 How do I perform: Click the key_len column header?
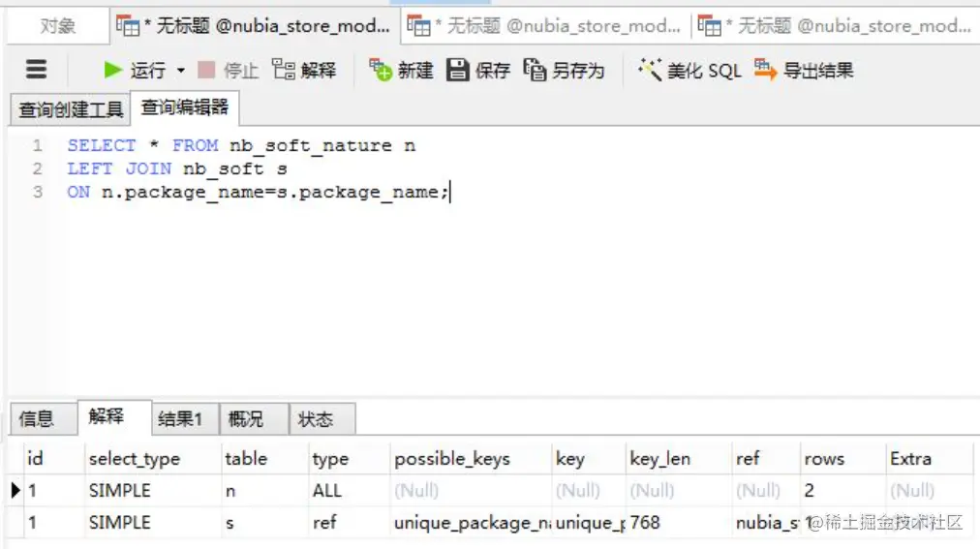tap(679, 459)
